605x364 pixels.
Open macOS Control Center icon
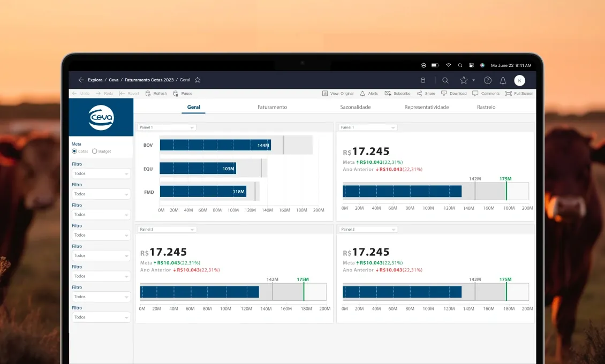471,65
